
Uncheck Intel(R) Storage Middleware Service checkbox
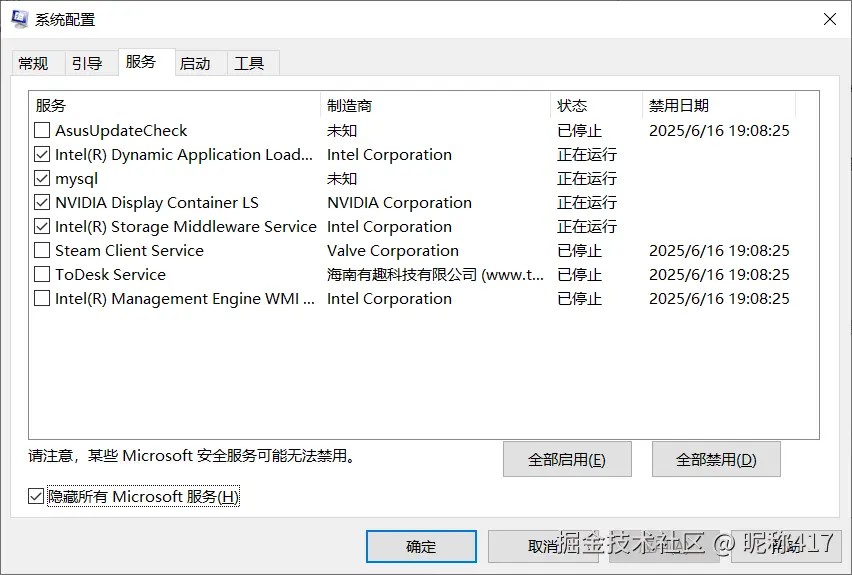pos(42,227)
